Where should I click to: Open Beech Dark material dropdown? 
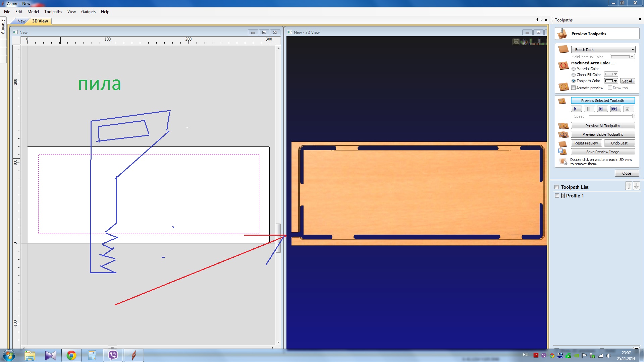603,50
